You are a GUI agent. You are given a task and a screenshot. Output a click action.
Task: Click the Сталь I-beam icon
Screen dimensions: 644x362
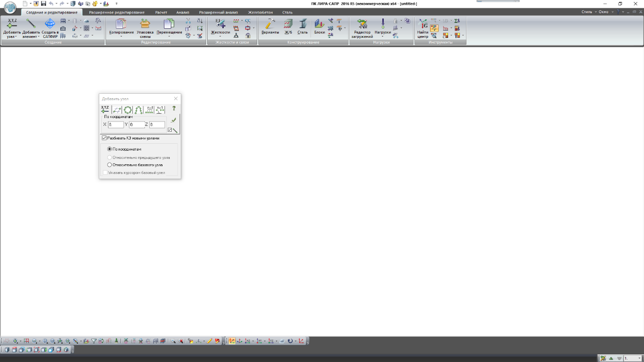303,24
